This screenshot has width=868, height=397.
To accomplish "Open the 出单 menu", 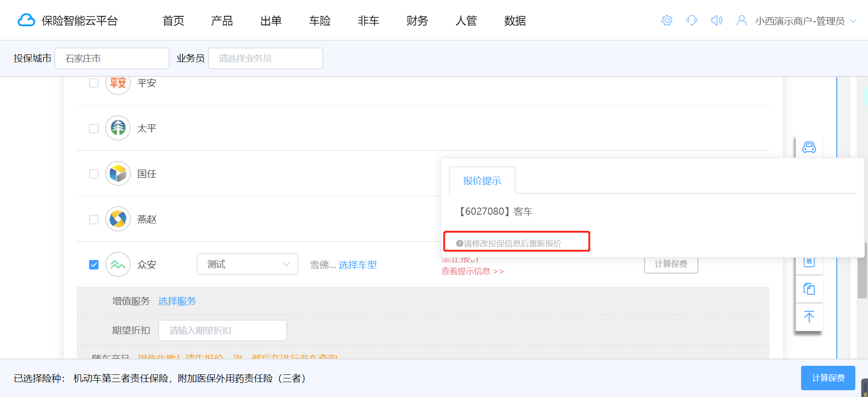I will point(271,21).
